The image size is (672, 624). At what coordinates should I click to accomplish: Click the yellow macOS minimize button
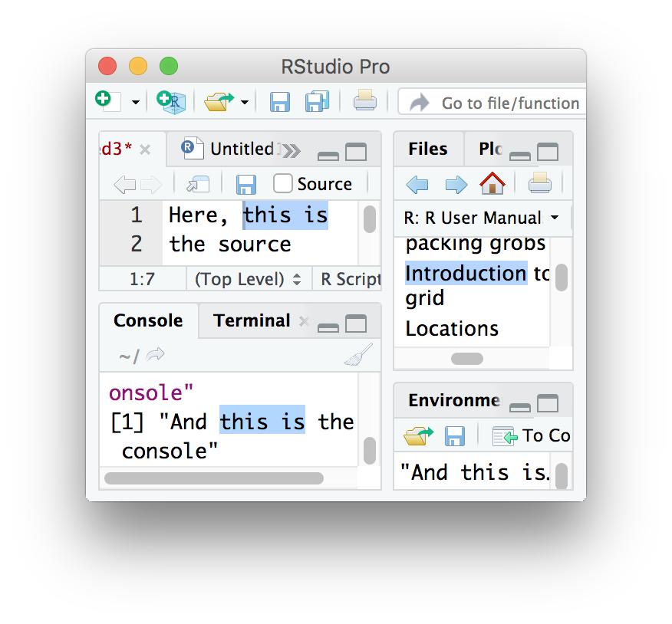(138, 66)
